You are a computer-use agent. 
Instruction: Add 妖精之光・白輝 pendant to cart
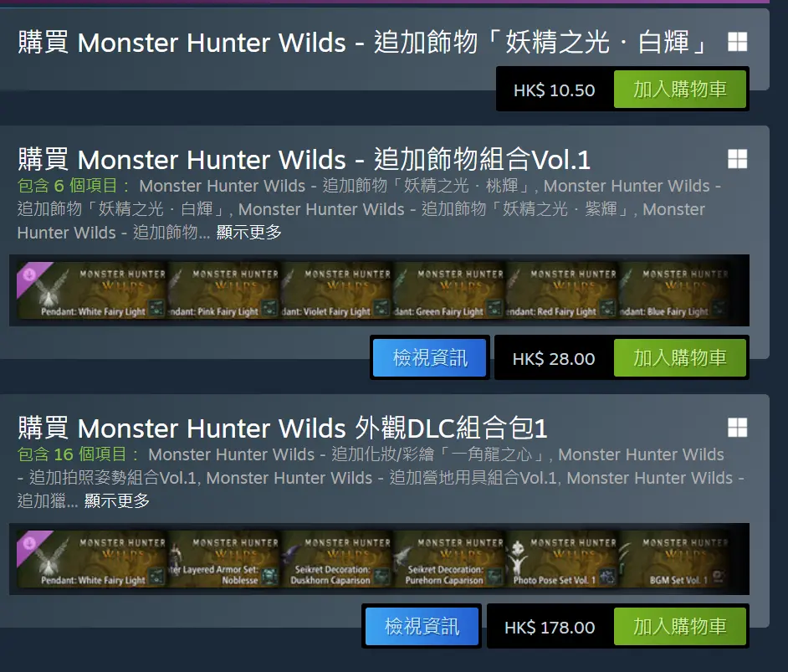[679, 89]
